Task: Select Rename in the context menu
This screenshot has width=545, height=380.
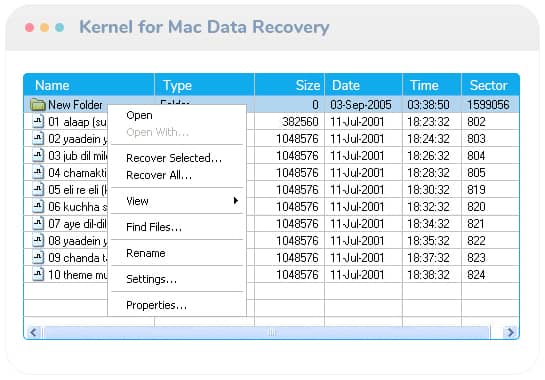Action: point(146,253)
